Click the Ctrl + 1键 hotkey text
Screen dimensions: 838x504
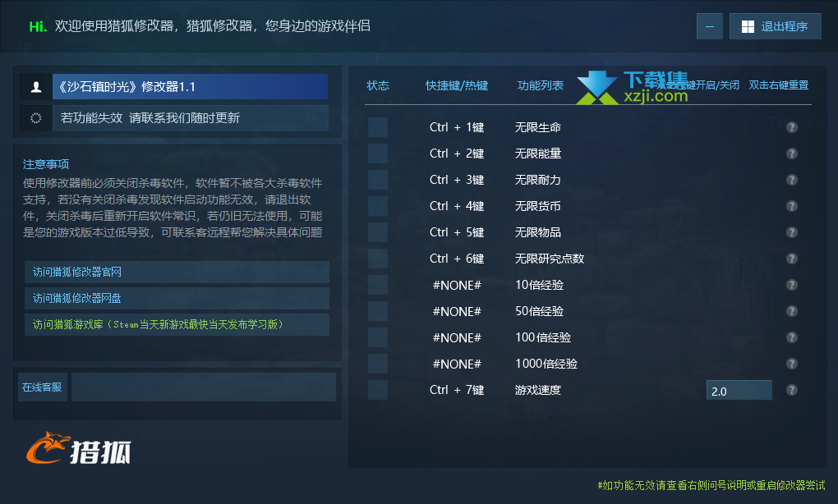(457, 127)
